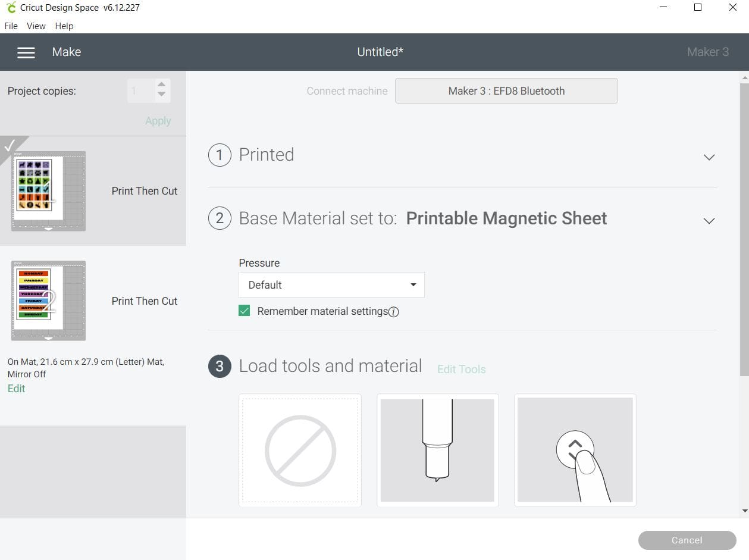Click the Cricut logo in title bar
Screen dimensions: 749x560
coord(11,8)
